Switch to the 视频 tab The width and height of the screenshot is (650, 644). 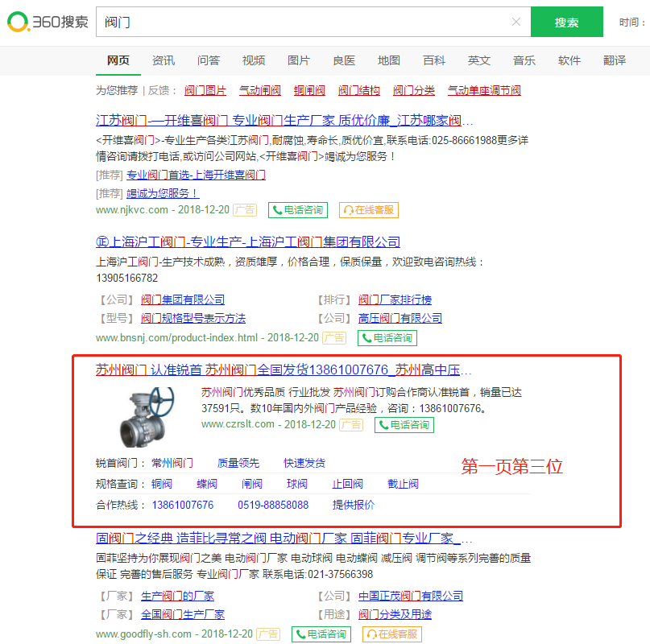[254, 60]
